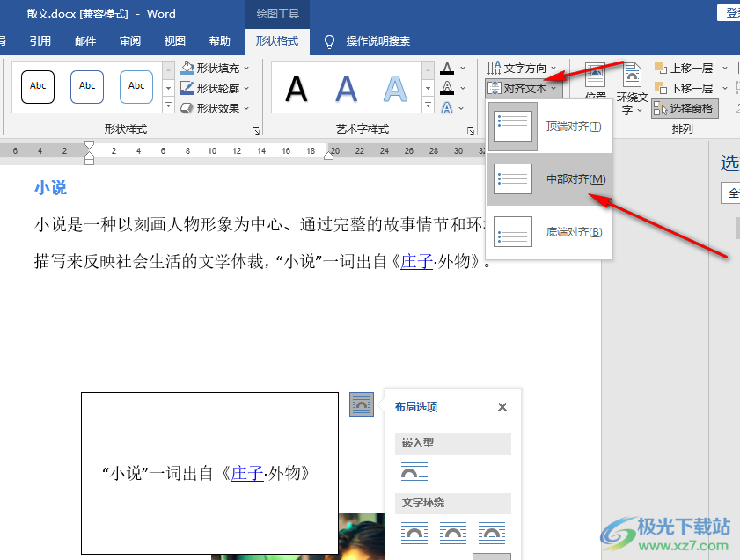Select the second blue-outlined Abc shape style
Screen dimensions: 740x560
(87, 87)
